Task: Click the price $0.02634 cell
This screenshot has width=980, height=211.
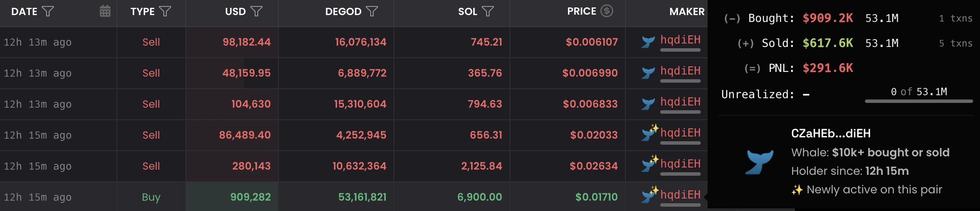Action: [593, 166]
